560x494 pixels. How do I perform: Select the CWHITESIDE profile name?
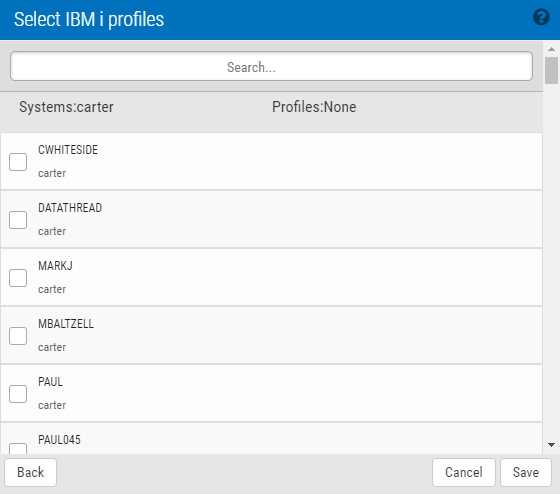coord(68,150)
